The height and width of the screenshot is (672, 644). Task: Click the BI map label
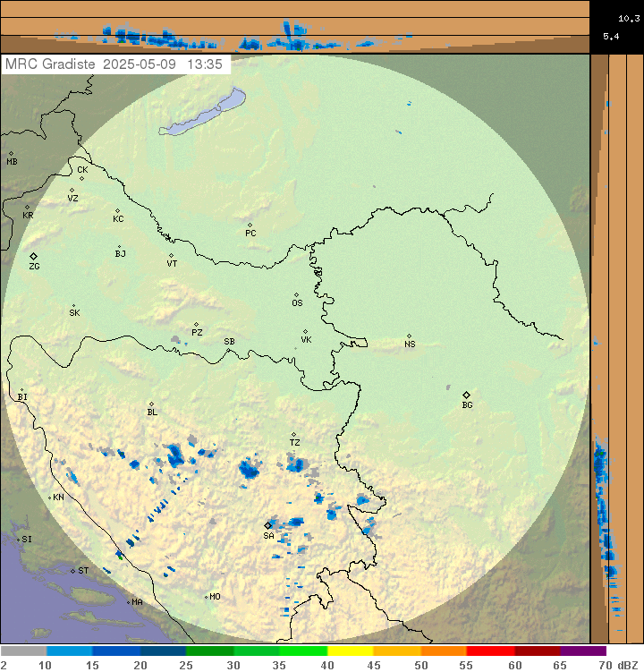click(x=22, y=397)
